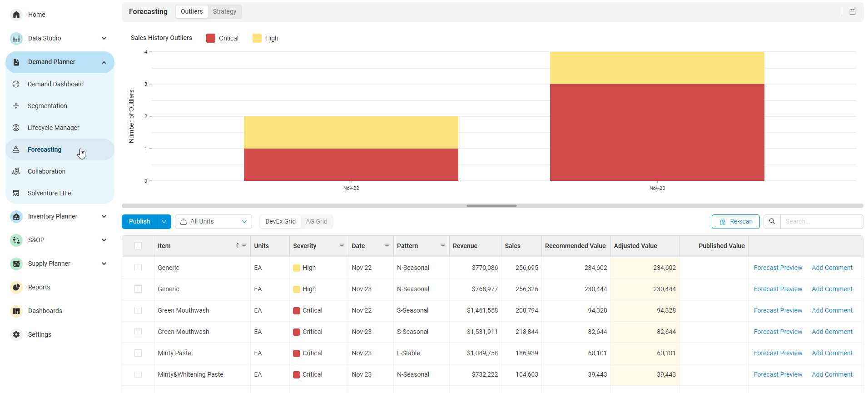868x393 pixels.
Task: Check the Generic Nov 22 row checkbox
Action: (138, 268)
